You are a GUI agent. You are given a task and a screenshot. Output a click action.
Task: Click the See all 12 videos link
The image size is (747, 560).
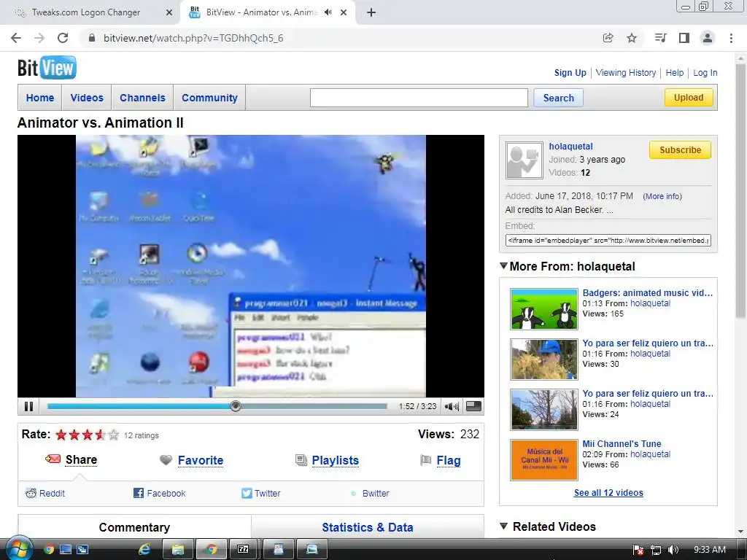click(608, 492)
